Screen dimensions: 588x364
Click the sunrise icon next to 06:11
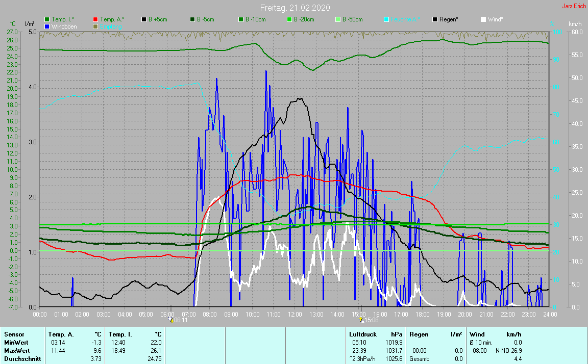(171, 320)
